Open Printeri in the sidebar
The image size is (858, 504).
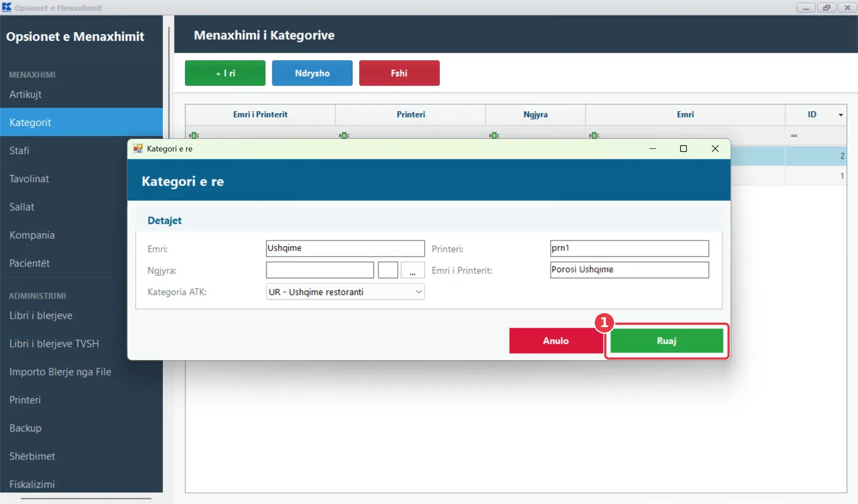(x=82, y=400)
